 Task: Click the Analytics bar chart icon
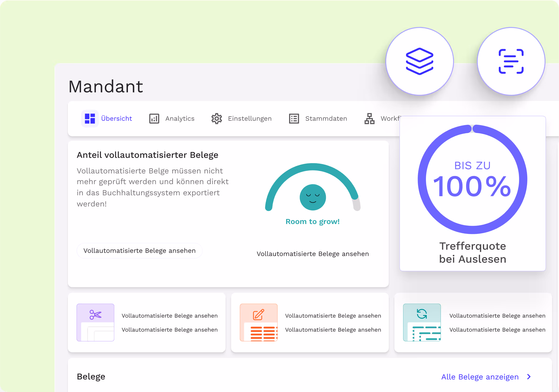pyautogui.click(x=154, y=119)
